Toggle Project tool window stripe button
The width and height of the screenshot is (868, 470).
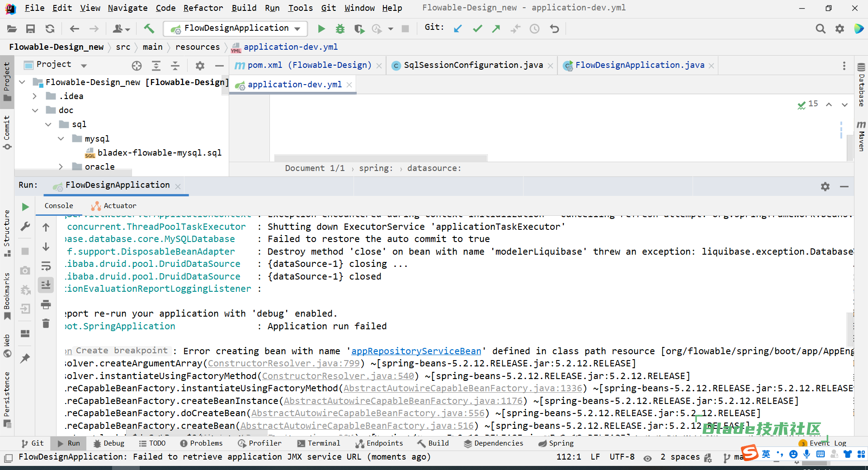pyautogui.click(x=7, y=82)
